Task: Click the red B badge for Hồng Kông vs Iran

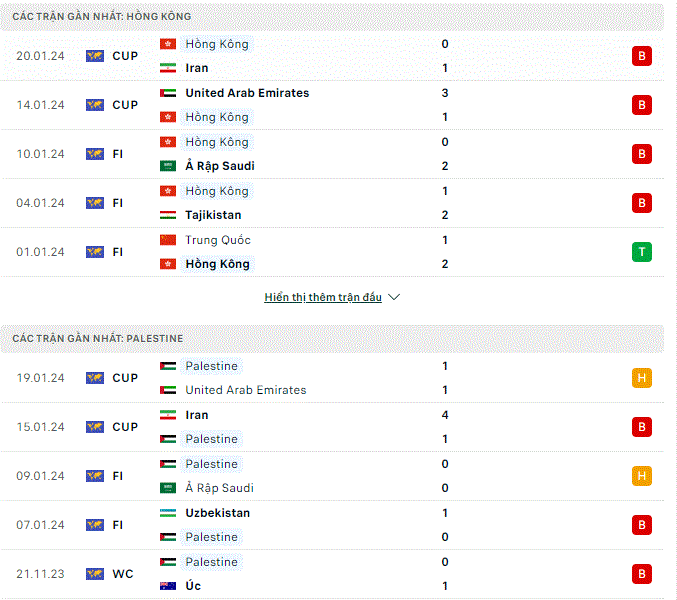Action: pyautogui.click(x=642, y=56)
